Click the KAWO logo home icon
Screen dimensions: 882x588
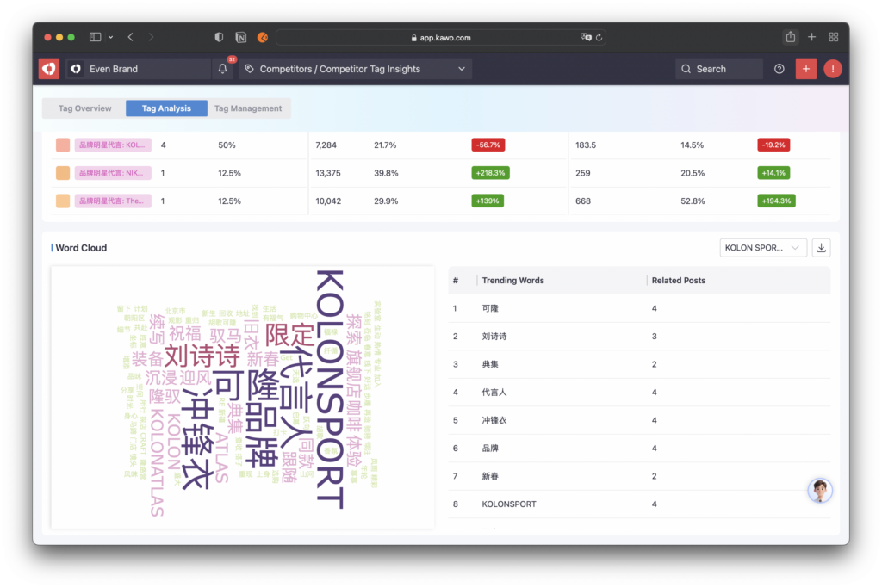(x=49, y=69)
